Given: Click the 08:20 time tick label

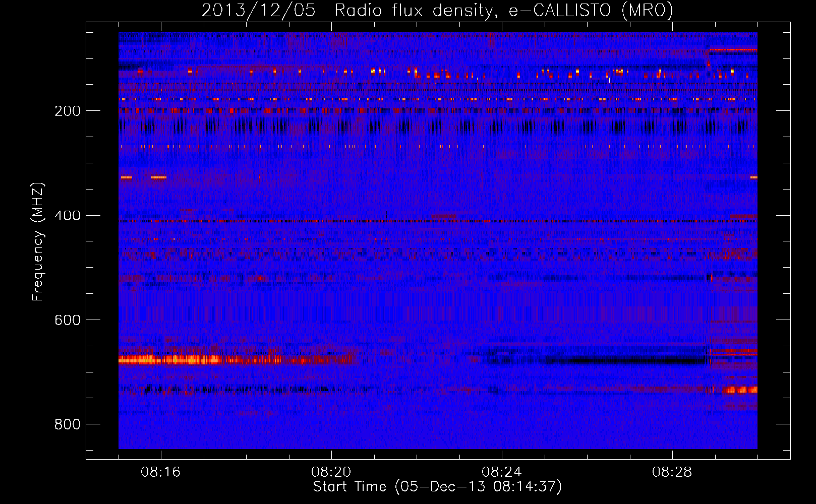Looking at the screenshot, I should tap(331, 472).
